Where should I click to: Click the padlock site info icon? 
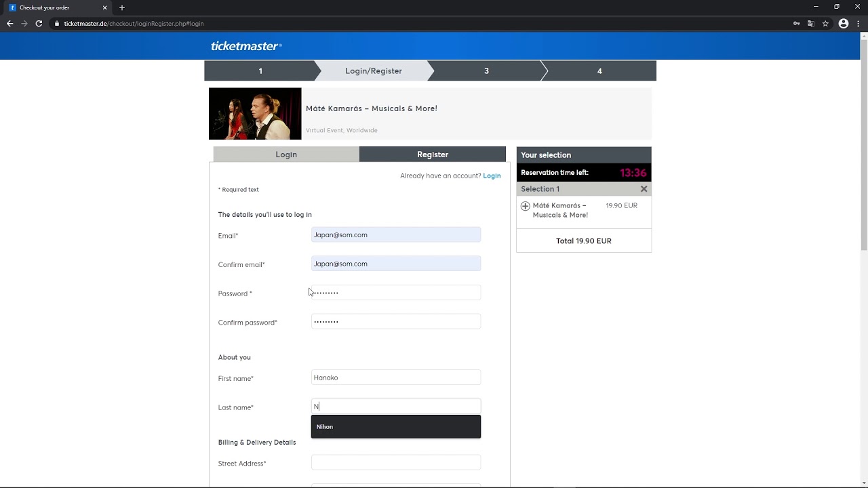tap(57, 24)
